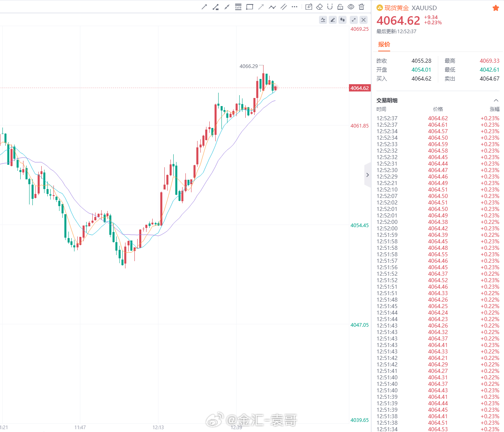Open more drawing tools with ellipsis
The height and width of the screenshot is (432, 504).
[x=294, y=7]
